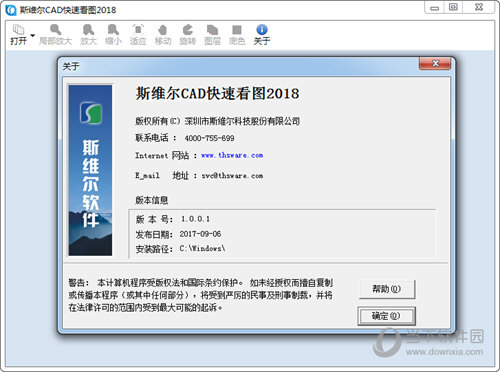Click the install path C:\Windows\
Image resolution: width=500 pixels, height=372 pixels.
202,248
